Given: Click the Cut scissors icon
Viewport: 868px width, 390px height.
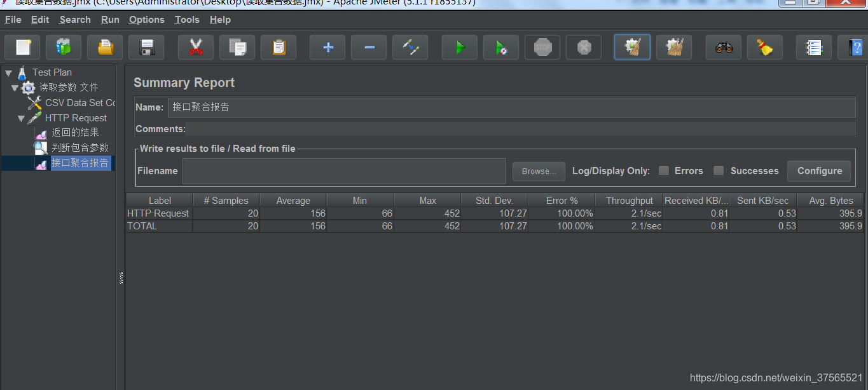Looking at the screenshot, I should pyautogui.click(x=196, y=47).
